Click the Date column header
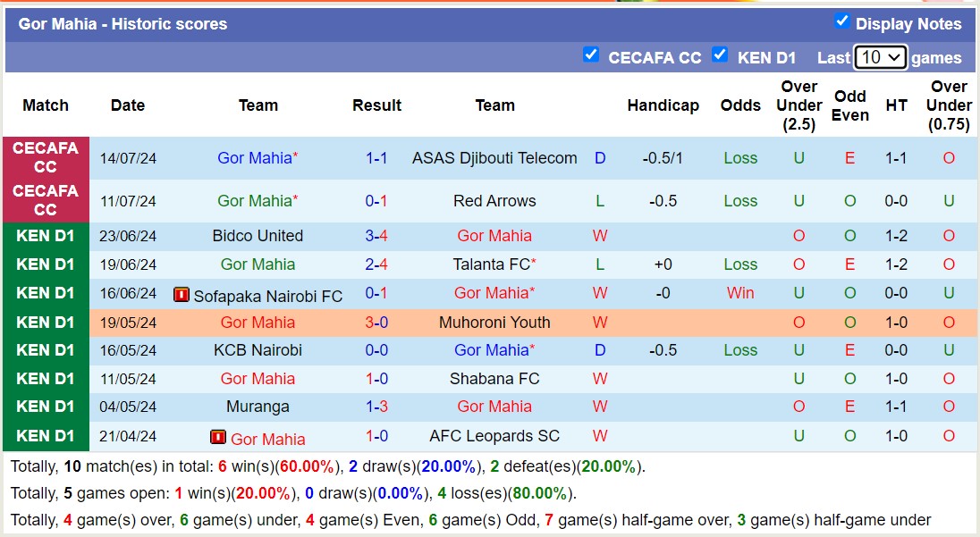980x537 pixels. click(x=127, y=105)
